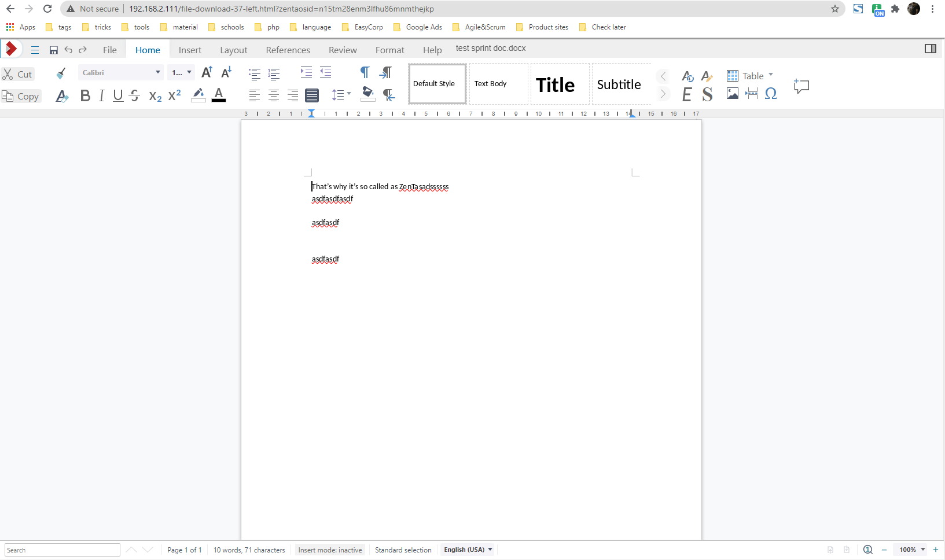Switch to the Insert tab
This screenshot has height=560, width=945.
coord(190,50)
